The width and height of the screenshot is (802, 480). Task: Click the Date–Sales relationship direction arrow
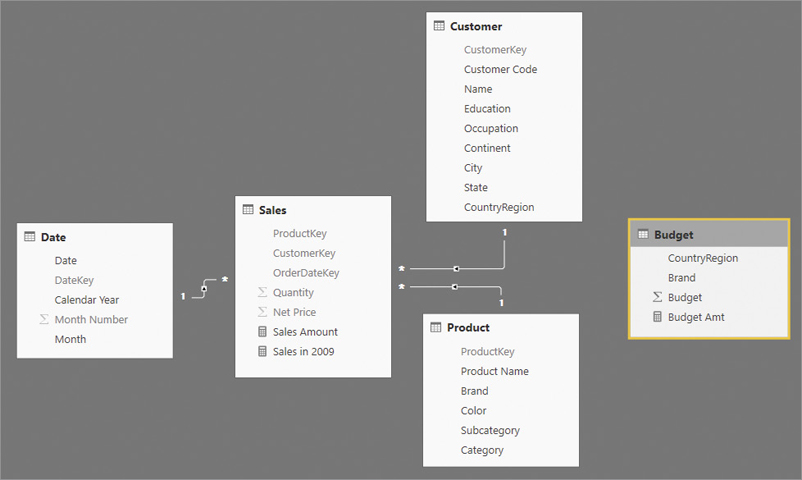[204, 289]
